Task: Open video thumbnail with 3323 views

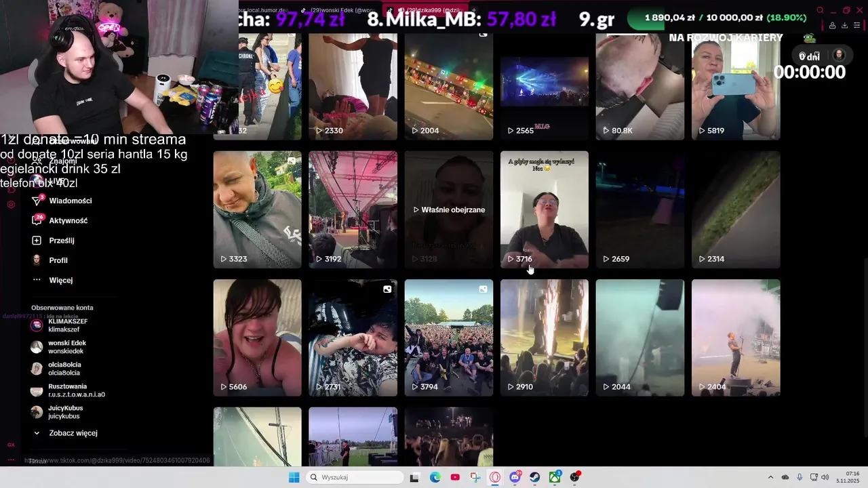Action: (x=257, y=209)
